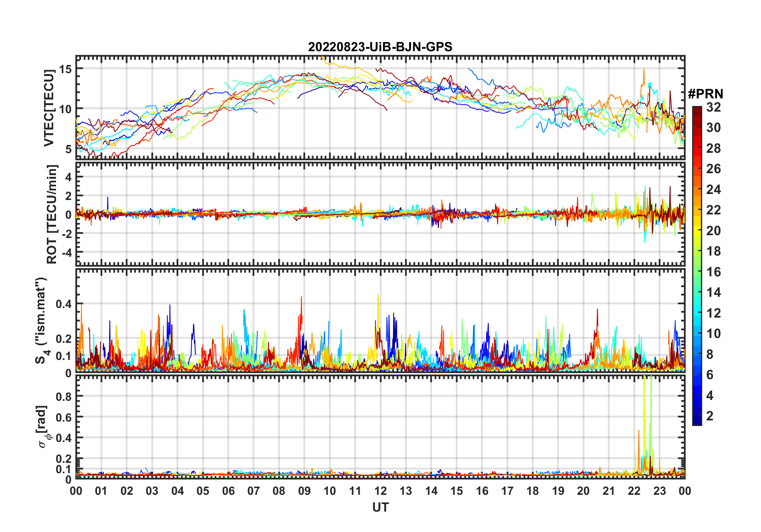Image resolution: width=761 pixels, height=532 pixels.
Task: Click PRN colorbar tick label 8
Action: 710,354
